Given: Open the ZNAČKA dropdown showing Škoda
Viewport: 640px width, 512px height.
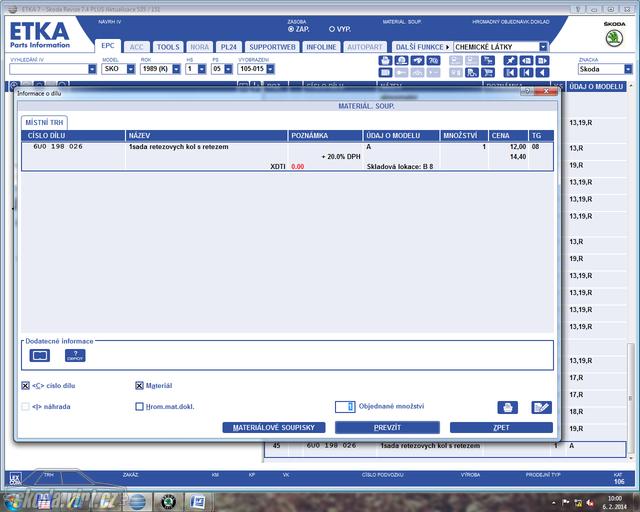Looking at the screenshot, I should click(x=628, y=69).
